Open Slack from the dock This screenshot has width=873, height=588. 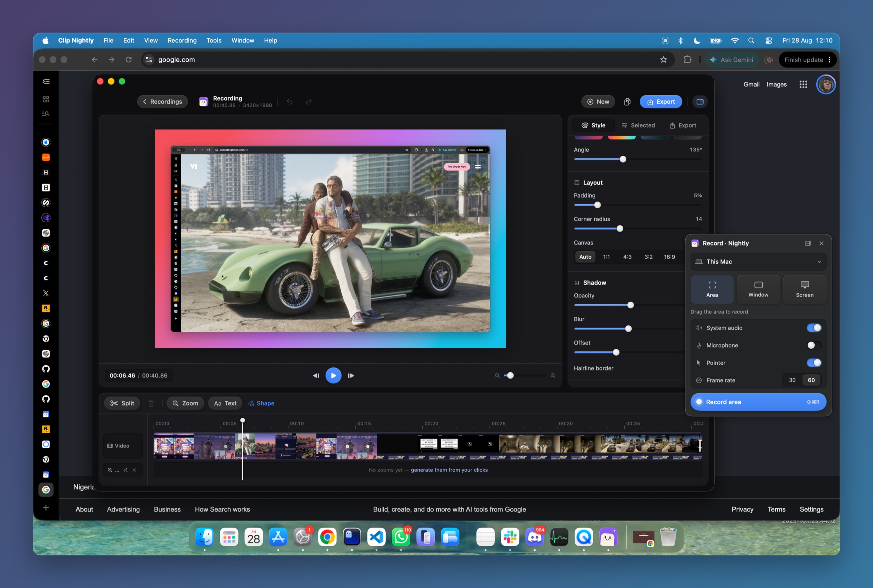point(510,537)
